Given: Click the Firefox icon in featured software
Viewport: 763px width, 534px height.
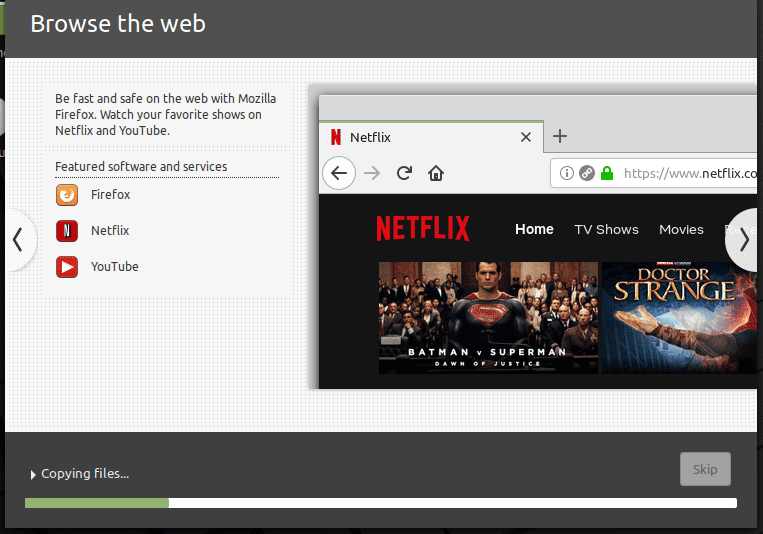Looking at the screenshot, I should (67, 195).
